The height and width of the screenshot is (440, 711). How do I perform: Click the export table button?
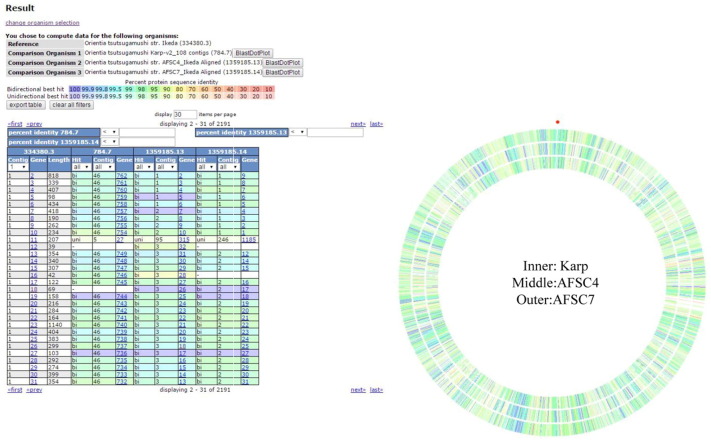(26, 104)
